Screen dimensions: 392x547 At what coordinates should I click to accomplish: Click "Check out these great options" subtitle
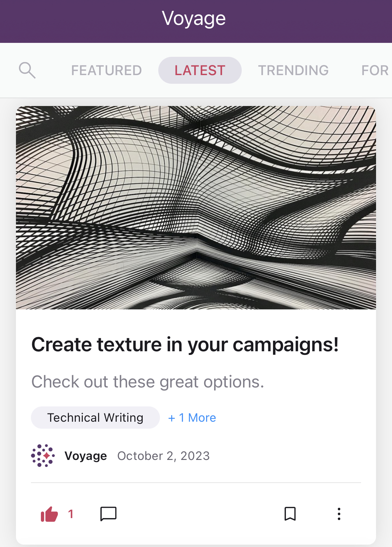[x=147, y=382]
